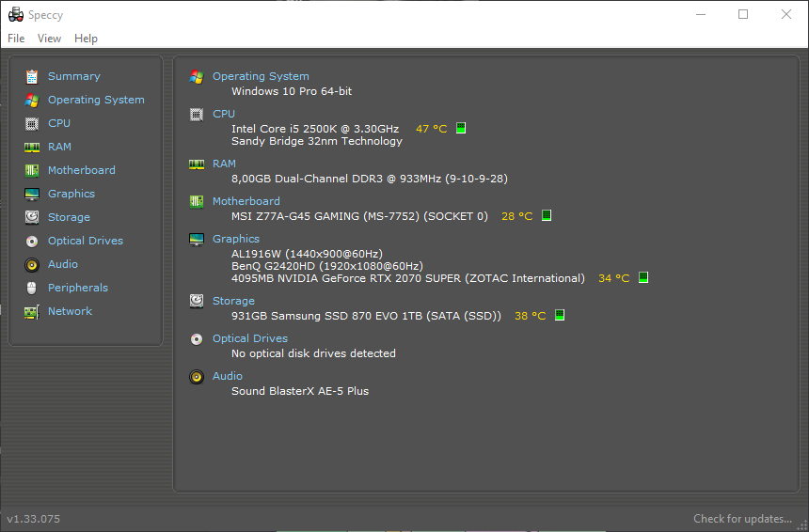Click the RAM heading link in main panel
809x532 pixels.
[x=225, y=164]
